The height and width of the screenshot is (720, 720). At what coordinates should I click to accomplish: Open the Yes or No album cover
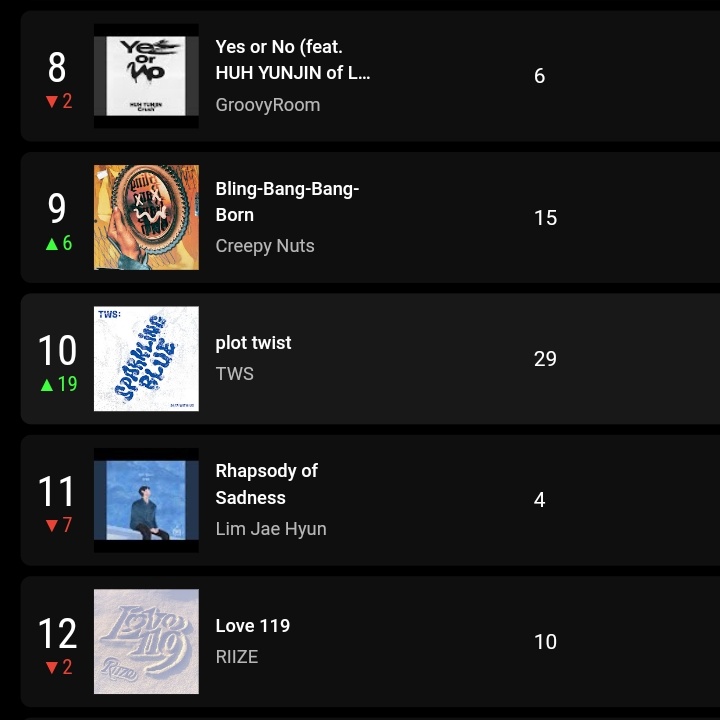146,76
